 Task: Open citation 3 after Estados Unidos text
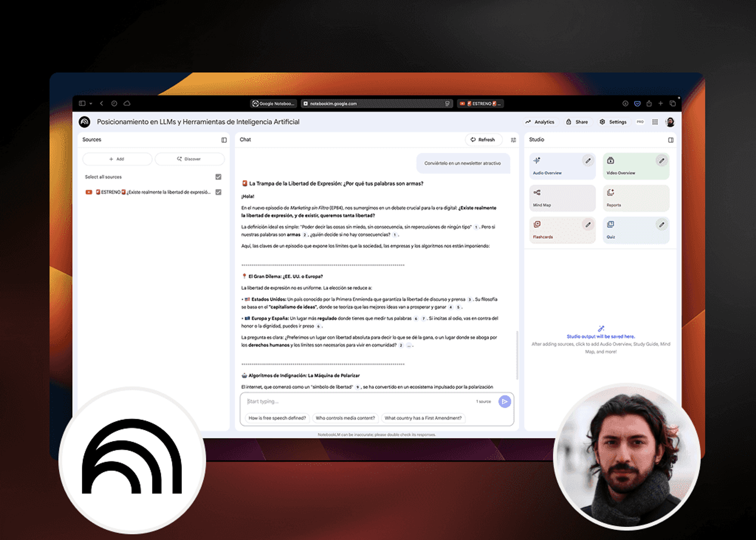pos(469,300)
